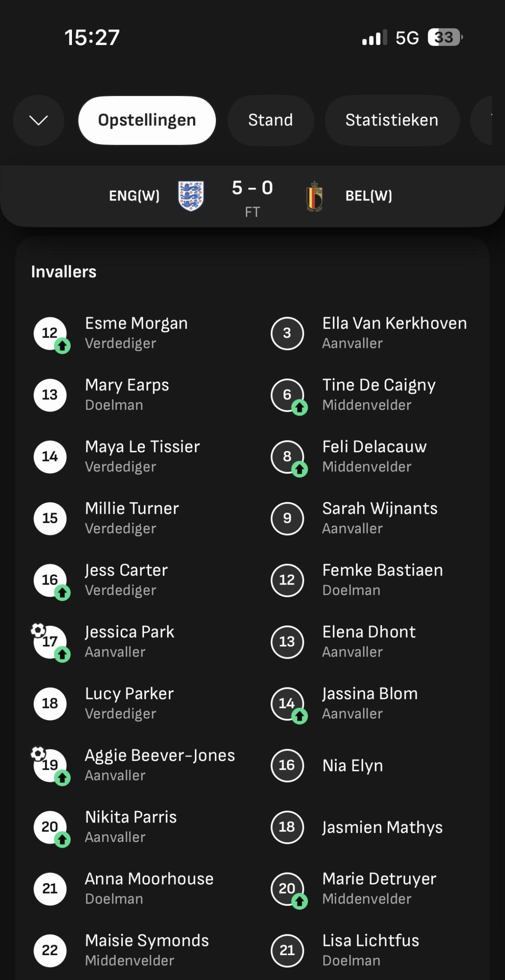Tap the England team crest
This screenshot has height=980, width=505.
(x=191, y=196)
